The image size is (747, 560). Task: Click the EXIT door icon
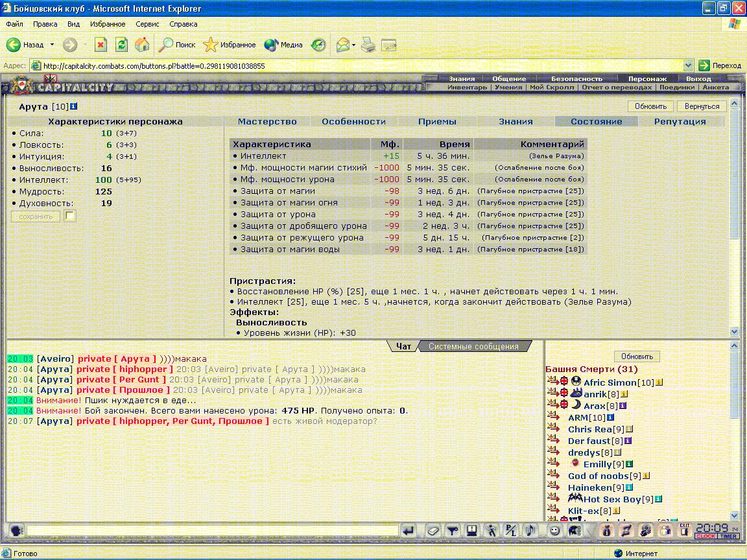pyautogui.click(x=685, y=530)
